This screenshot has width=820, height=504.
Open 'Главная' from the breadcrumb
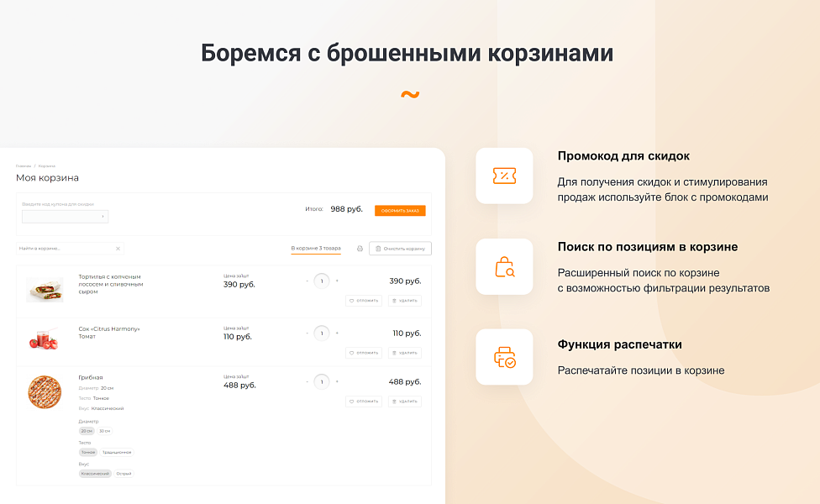tap(27, 166)
